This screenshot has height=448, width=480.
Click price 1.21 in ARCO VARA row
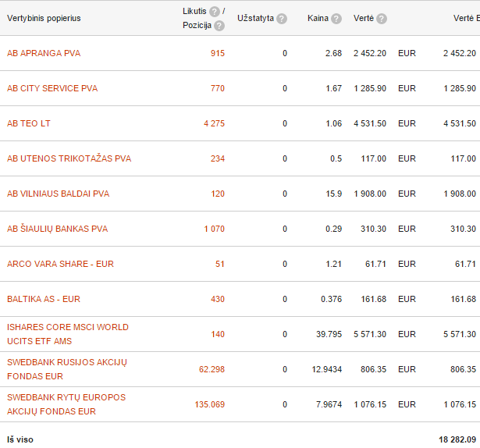coord(334,264)
